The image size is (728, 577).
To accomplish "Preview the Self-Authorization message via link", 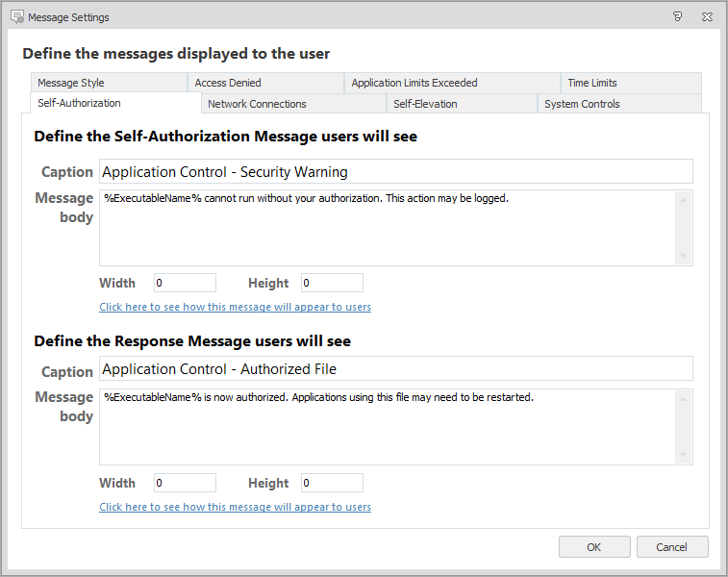I will tap(235, 308).
